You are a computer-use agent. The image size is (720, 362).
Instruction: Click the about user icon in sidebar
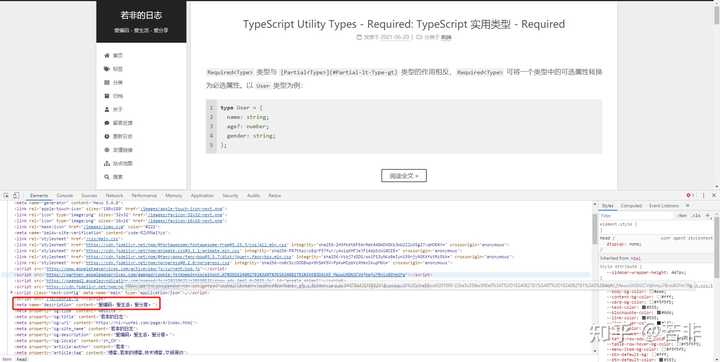[x=107, y=109]
